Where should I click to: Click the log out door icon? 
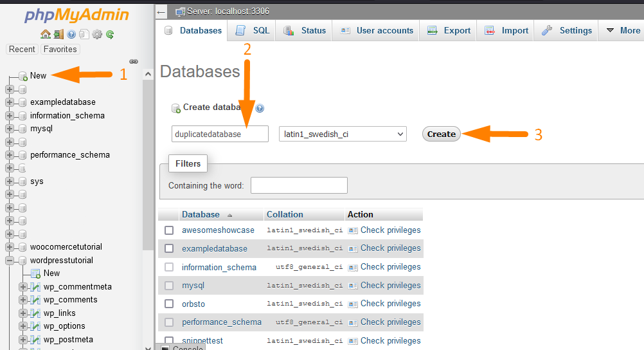pos(58,34)
